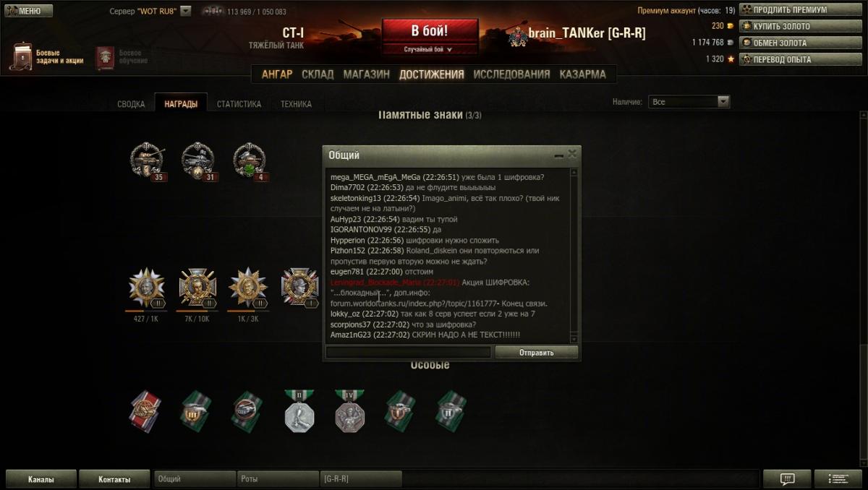Image resolution: width=868 pixels, height=490 pixels.
Task: Click the chat window vertical scrollbar
Action: click(574, 256)
